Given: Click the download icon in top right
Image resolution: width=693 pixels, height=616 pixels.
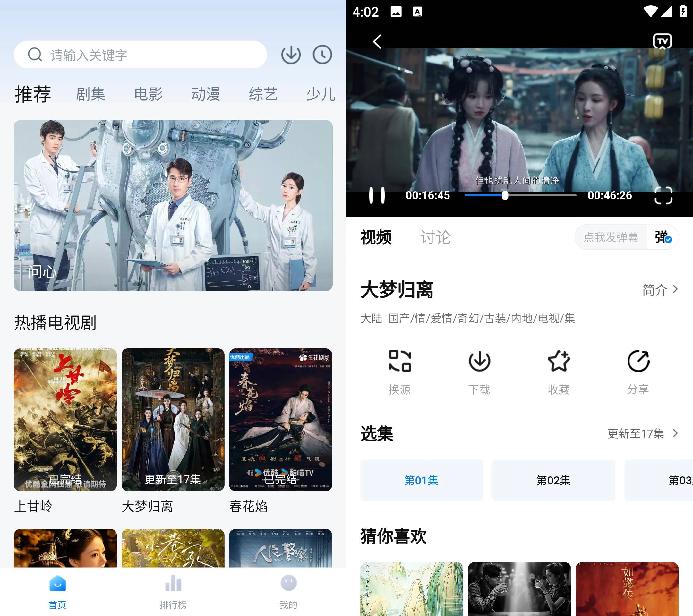Looking at the screenshot, I should tap(291, 55).
